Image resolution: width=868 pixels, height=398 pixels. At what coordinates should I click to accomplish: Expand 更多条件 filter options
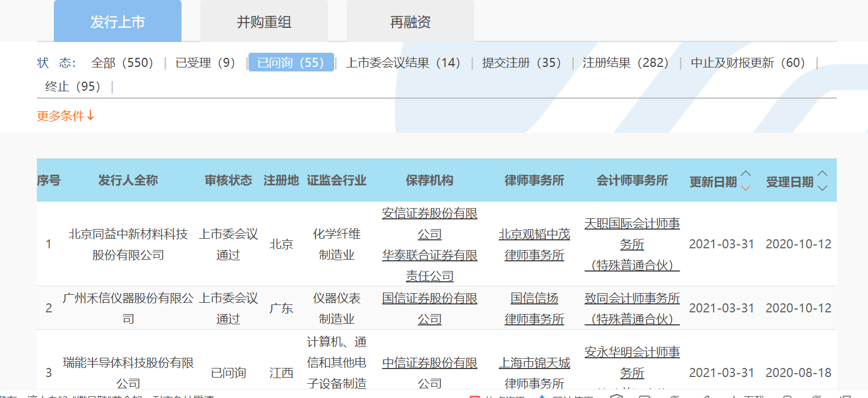click(x=66, y=116)
